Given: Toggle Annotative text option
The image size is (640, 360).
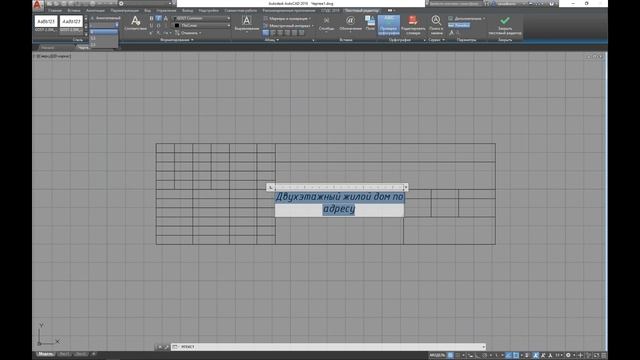Looking at the screenshot, I should pyautogui.click(x=105, y=18).
